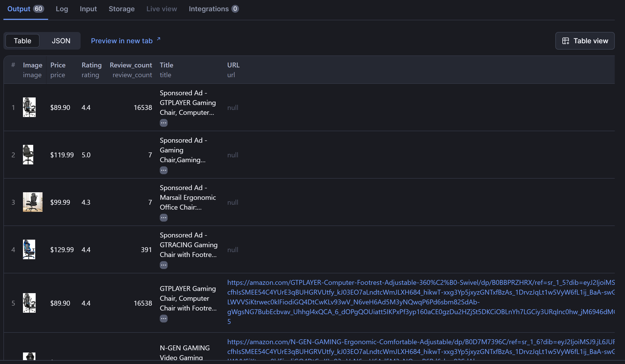Switch output to JSON format

pyautogui.click(x=61, y=41)
